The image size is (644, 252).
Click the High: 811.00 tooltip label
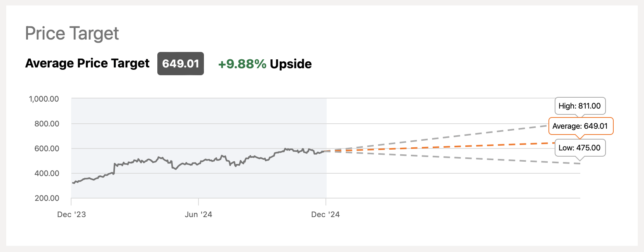[580, 106]
